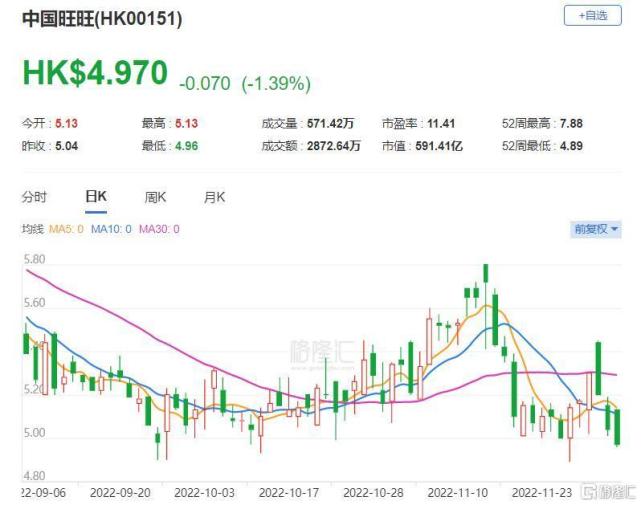
Task: Click the 市值 value 591.41亿
Action: (x=439, y=146)
